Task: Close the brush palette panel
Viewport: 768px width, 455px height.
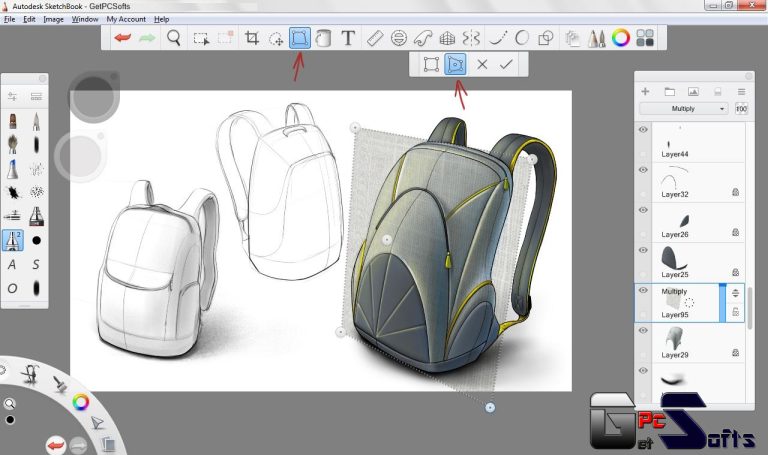Action: 43,78
